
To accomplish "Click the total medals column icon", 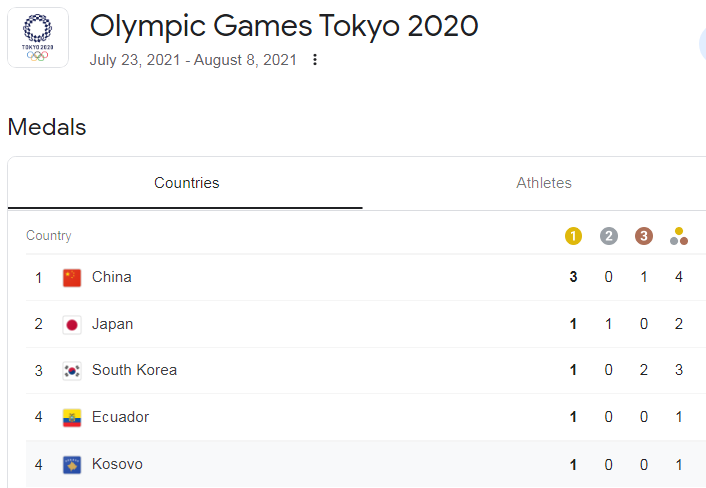I will pyautogui.click(x=679, y=236).
